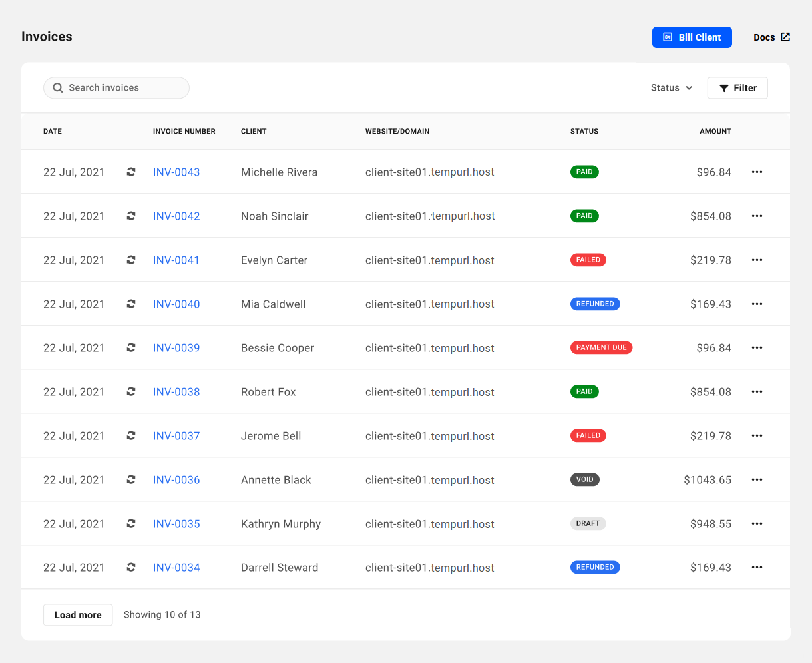The height and width of the screenshot is (663, 812).
Task: Click the recurring icon beside INV-0043
Action: coord(131,172)
